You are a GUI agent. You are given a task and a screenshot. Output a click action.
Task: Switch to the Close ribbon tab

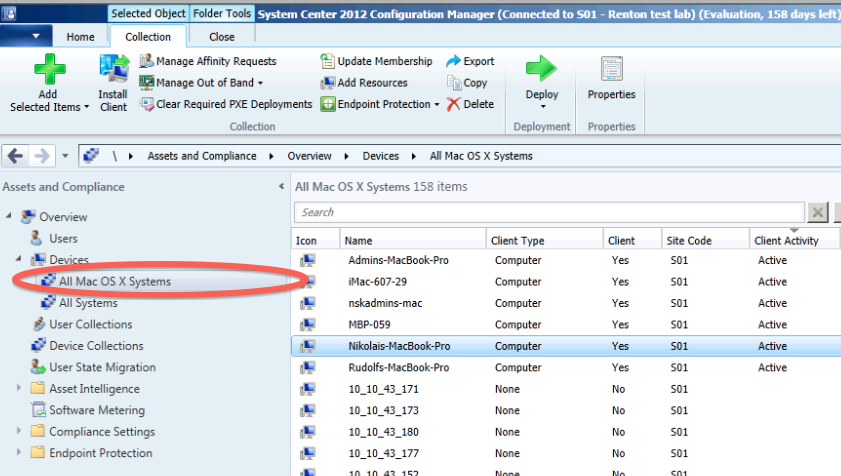222,37
